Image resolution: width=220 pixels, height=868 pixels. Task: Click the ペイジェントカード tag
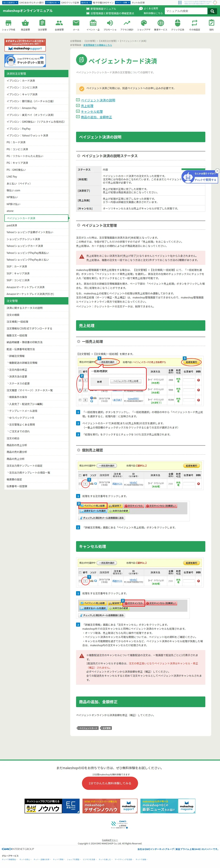(88, 728)
